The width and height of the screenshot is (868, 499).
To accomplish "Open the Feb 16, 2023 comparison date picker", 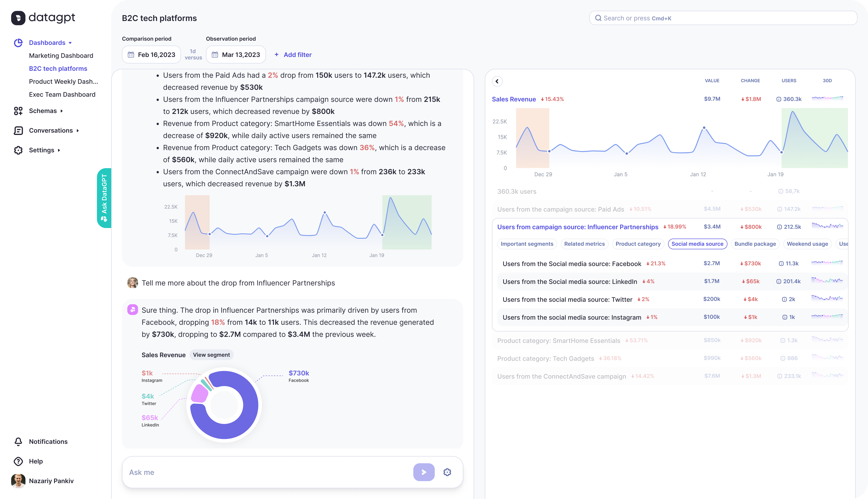I will pyautogui.click(x=151, y=55).
